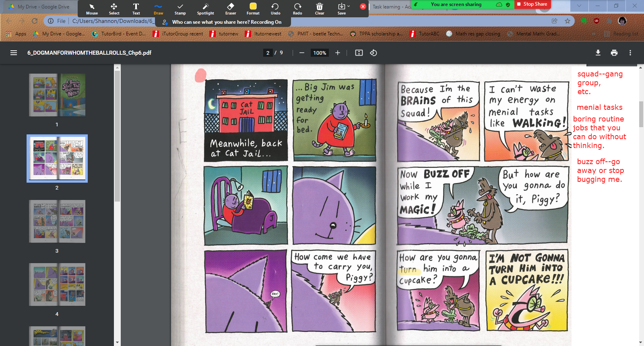Viewport: 644px width, 346px height.
Task: Click the 'You are screen sharing' indicator
Action: tap(456, 4)
